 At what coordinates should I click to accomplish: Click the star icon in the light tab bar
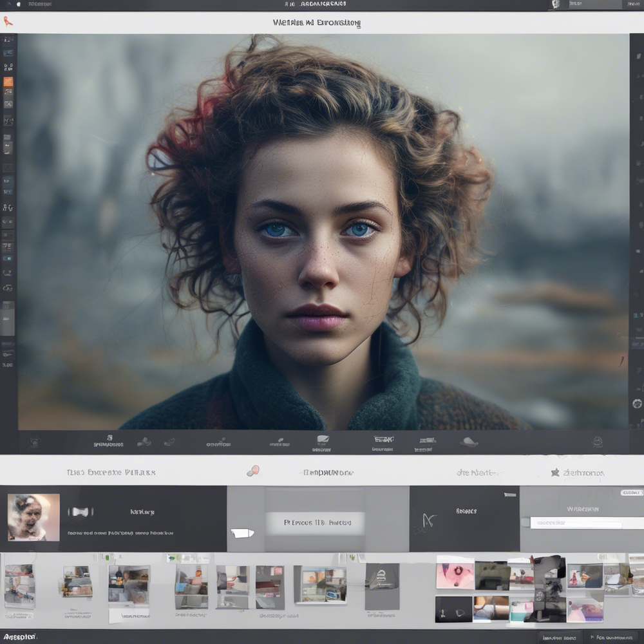pyautogui.click(x=554, y=472)
